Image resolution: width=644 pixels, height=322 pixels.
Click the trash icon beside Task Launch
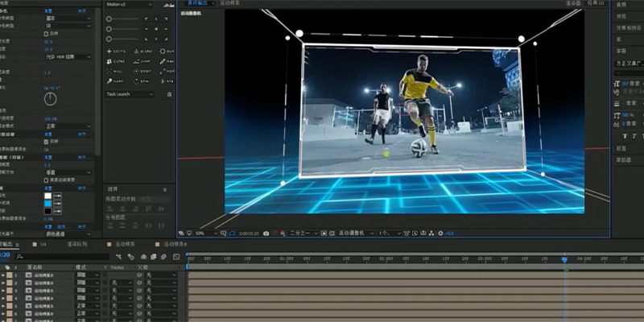pyautogui.click(x=169, y=94)
